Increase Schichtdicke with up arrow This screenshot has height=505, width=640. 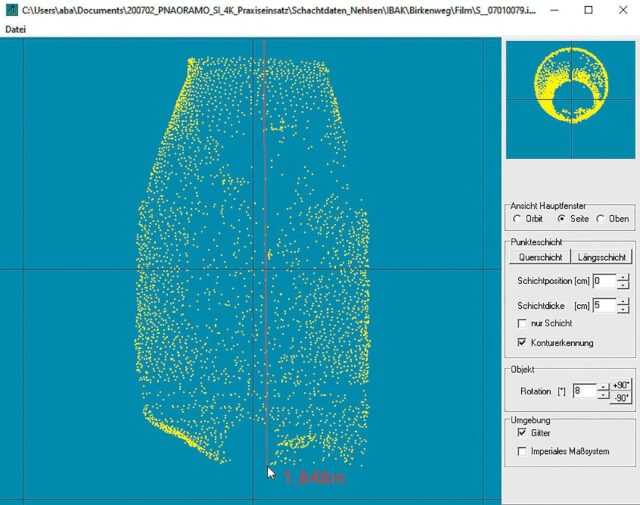(623, 301)
